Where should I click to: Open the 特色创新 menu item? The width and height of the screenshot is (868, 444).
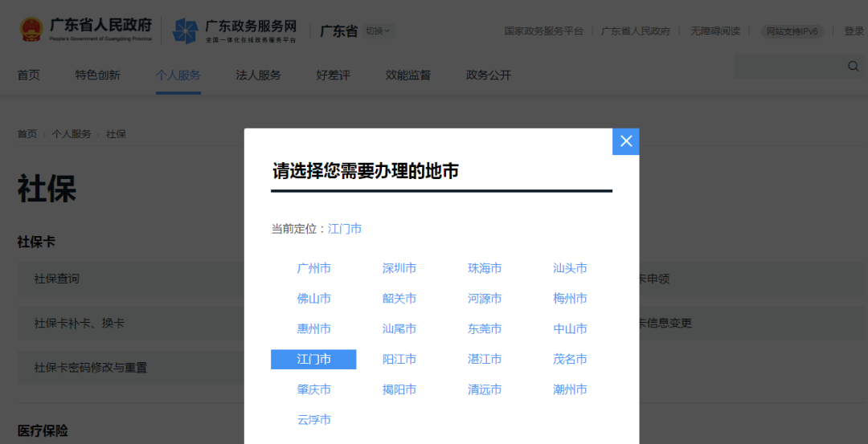tap(97, 75)
